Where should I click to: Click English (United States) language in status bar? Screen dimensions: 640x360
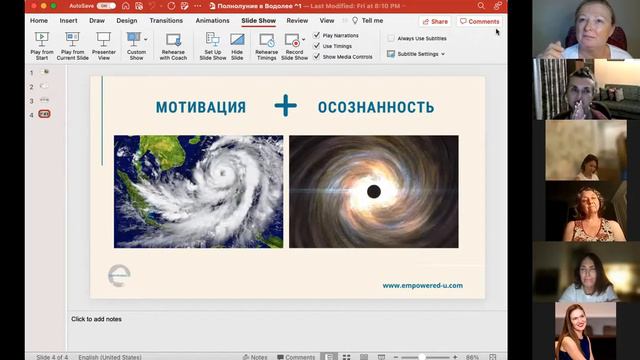tap(110, 357)
